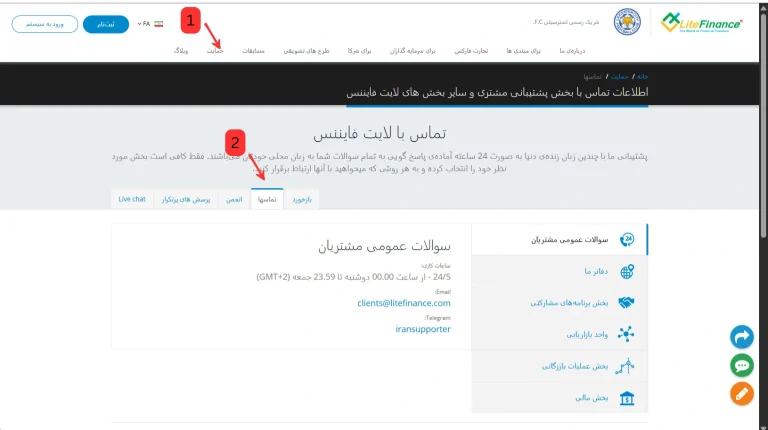The image size is (768, 430).
Task: Click the working hours 24/5 text
Action: click(353, 277)
